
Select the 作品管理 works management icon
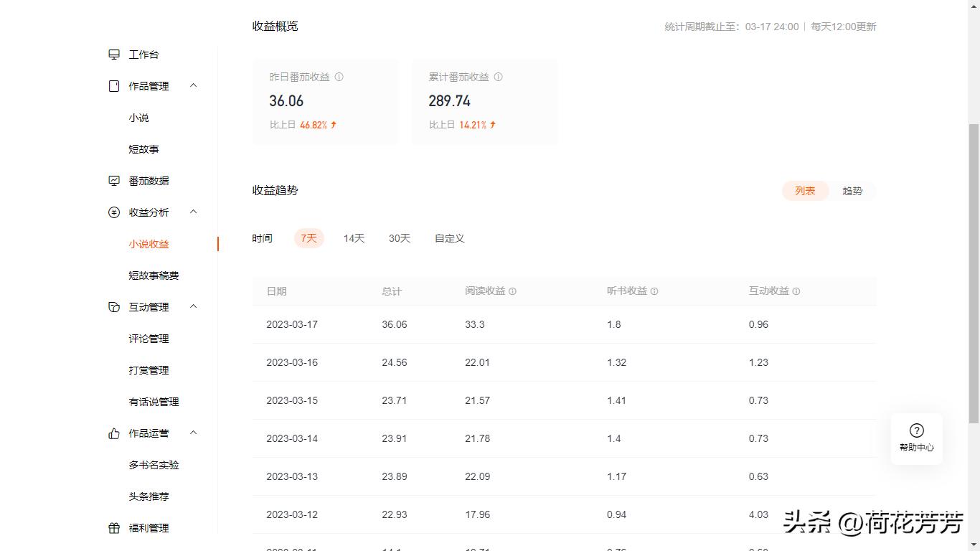(113, 85)
